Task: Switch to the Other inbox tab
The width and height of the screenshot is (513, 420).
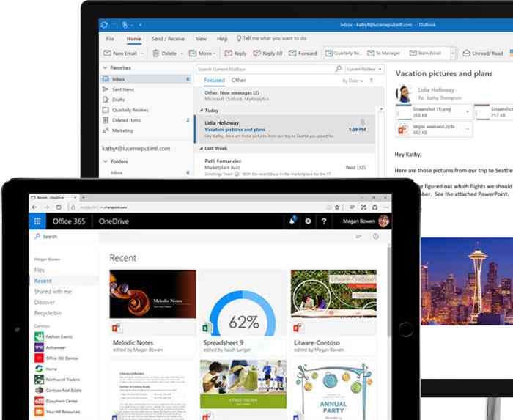Action: (238, 80)
